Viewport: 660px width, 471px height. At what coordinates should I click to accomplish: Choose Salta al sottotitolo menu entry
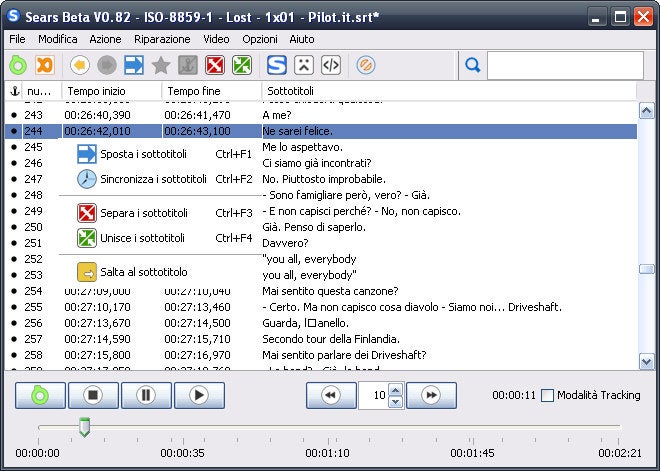[x=160, y=272]
